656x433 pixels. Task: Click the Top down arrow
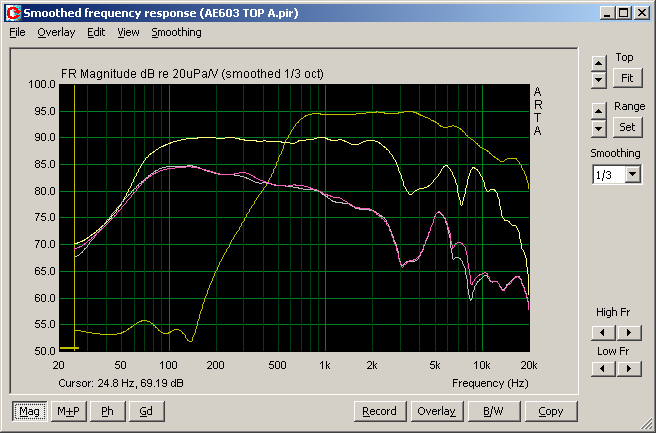click(x=599, y=80)
